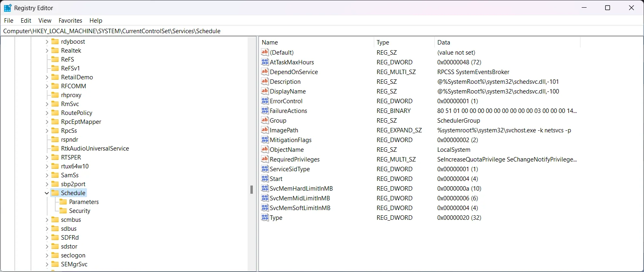Click the Start DWORD value icon
Image resolution: width=644 pixels, height=272 pixels.
tap(265, 178)
